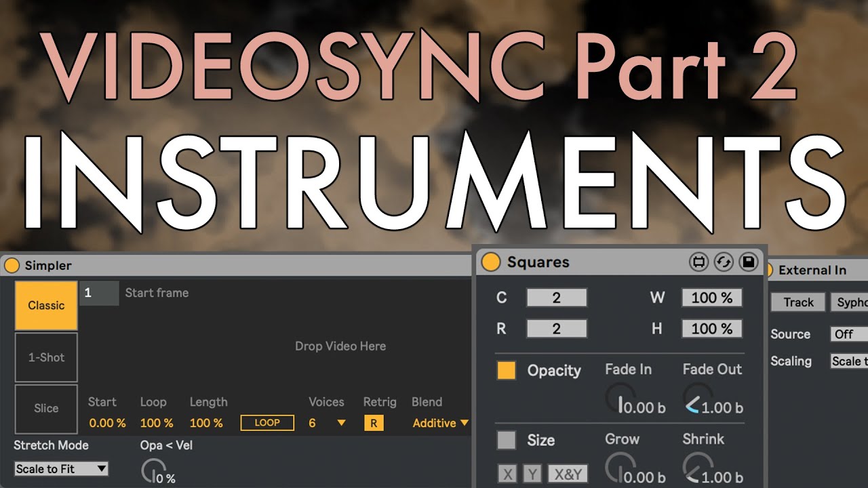The width and height of the screenshot is (868, 488).
Task: Click the Fade In knob
Action: coord(620,399)
